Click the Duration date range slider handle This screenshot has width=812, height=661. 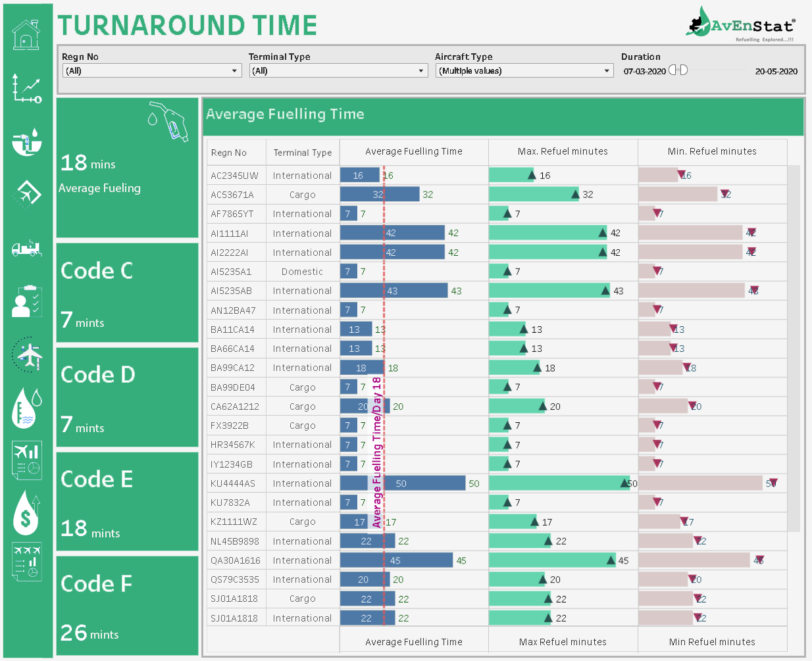coord(678,70)
